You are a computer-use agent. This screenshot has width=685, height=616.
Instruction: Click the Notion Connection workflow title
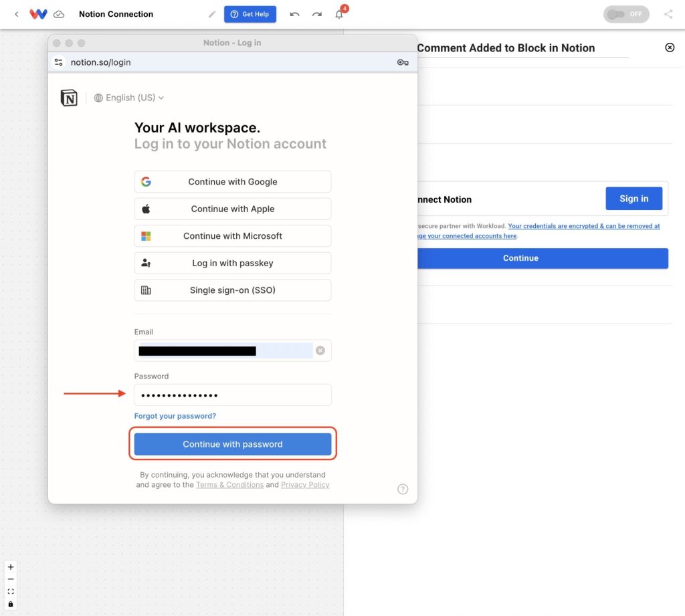(116, 14)
